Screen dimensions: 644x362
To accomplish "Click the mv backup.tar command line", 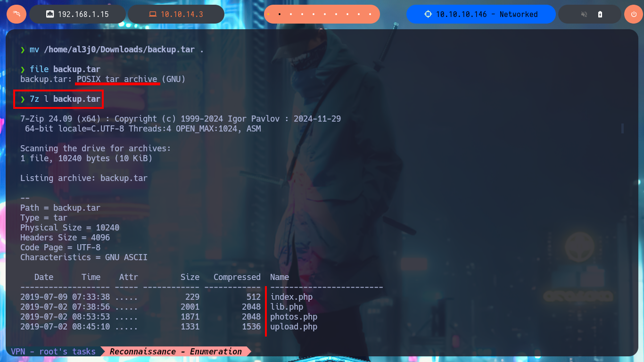I will pyautogui.click(x=112, y=49).
